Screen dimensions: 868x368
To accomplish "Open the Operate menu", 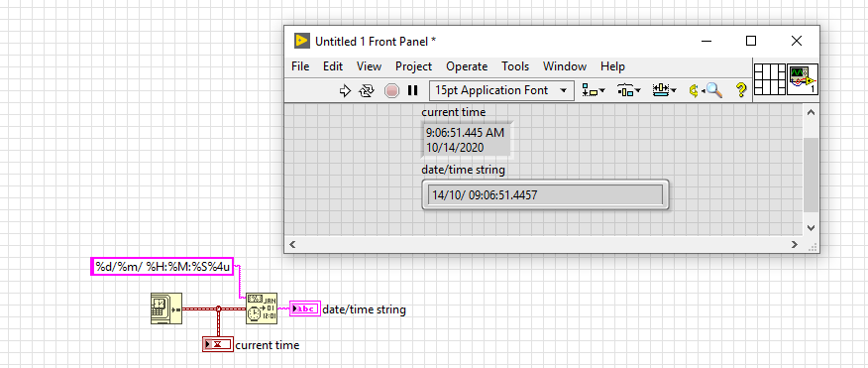I will pos(467,66).
